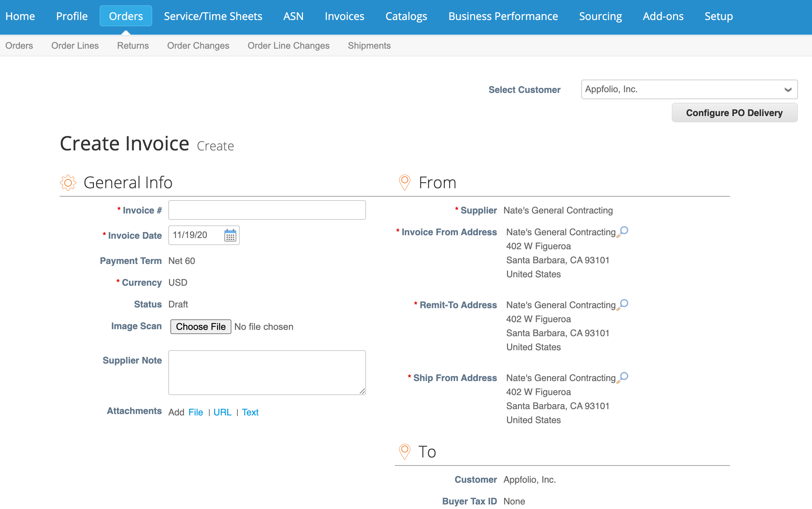Image resolution: width=812 pixels, height=509 pixels.
Task: Open the calendar picker for Invoice Date
Action: pos(230,235)
